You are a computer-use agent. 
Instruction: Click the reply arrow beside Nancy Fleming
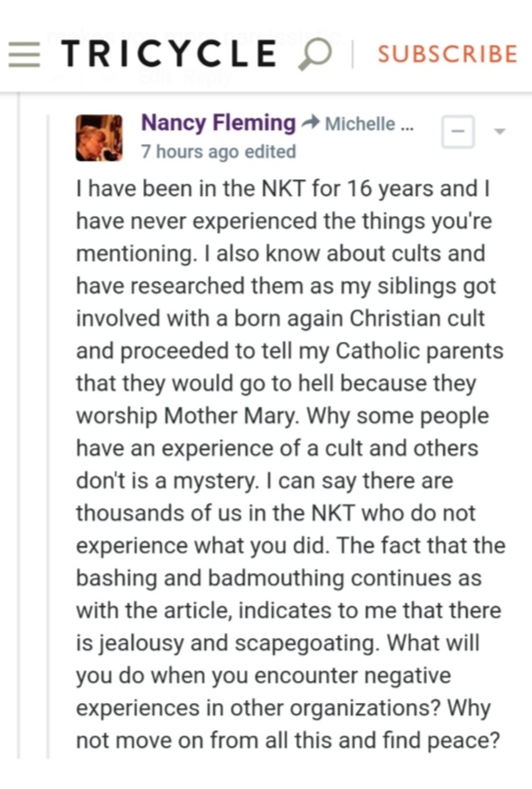(x=310, y=124)
